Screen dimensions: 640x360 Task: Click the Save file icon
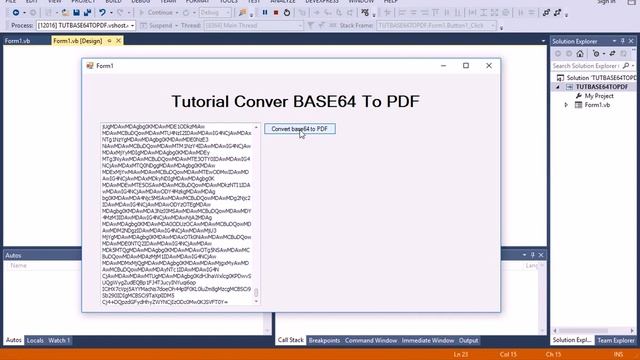[76, 13]
